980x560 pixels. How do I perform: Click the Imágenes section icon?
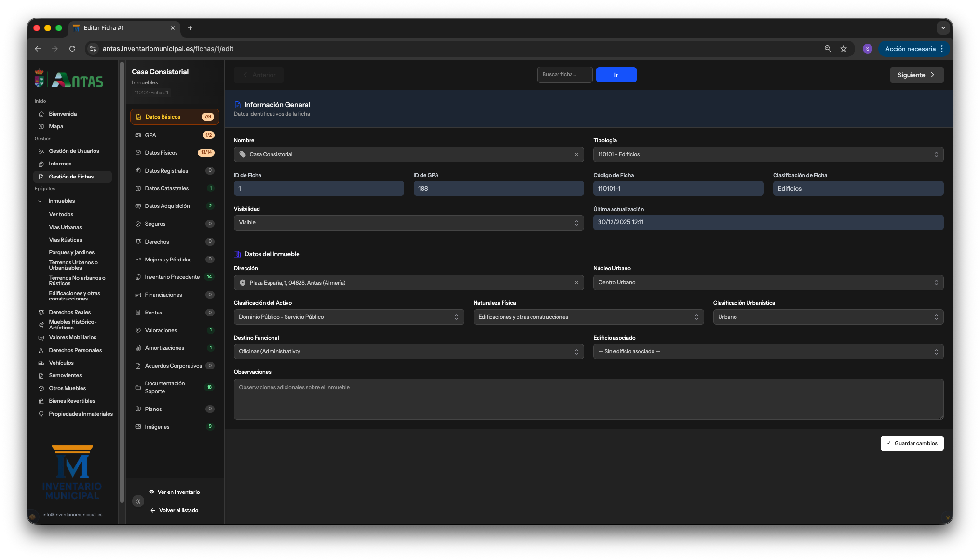point(137,426)
